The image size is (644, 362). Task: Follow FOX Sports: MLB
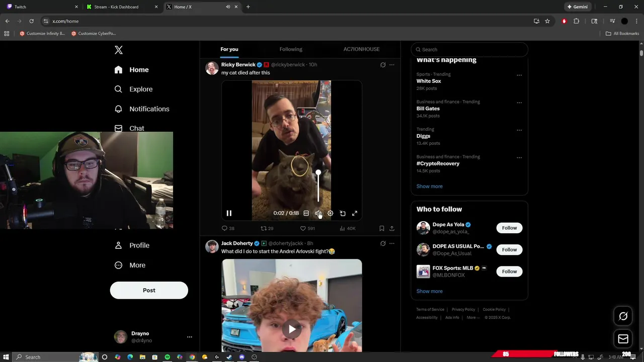click(509, 271)
